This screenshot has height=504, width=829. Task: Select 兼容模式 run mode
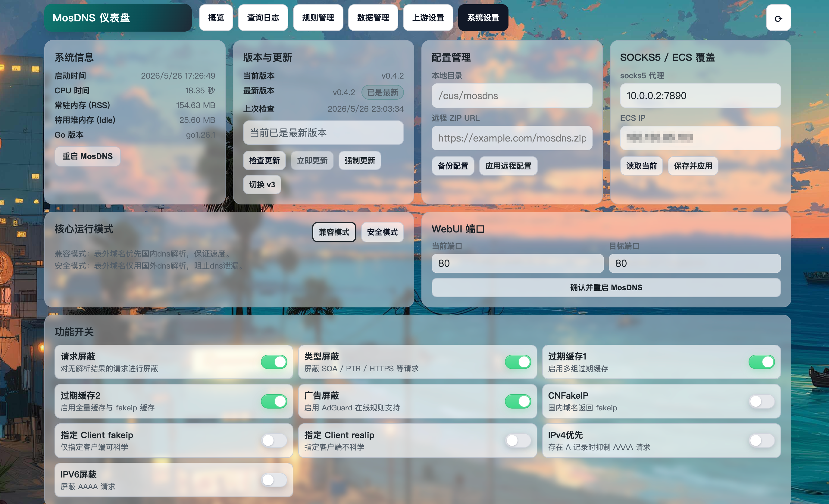(x=334, y=232)
